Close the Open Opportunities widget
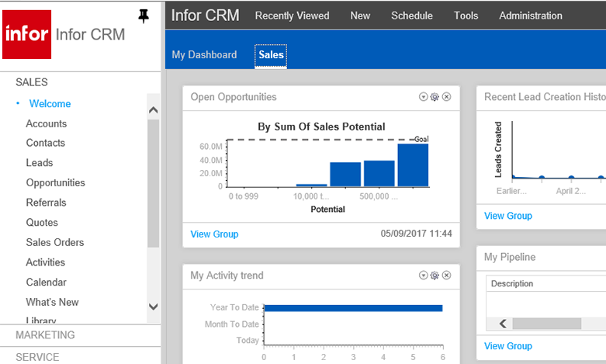Viewport: 606px width, 364px height. [x=446, y=97]
